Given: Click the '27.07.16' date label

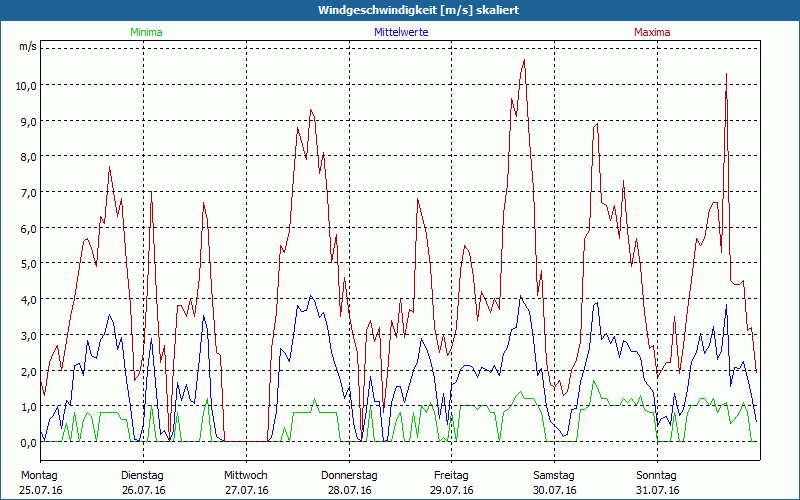Looking at the screenshot, I should click(247, 490).
